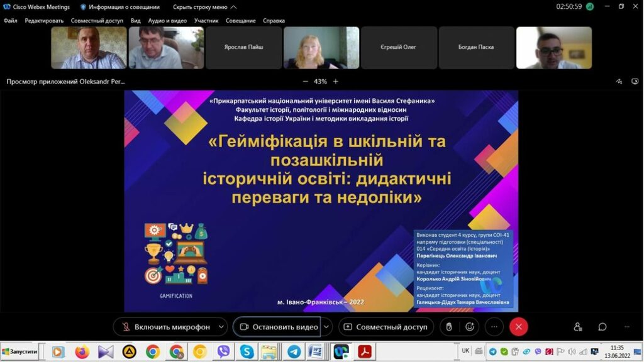The image size is (644, 362).
Task: Open the Участник menu
Action: (x=206, y=21)
